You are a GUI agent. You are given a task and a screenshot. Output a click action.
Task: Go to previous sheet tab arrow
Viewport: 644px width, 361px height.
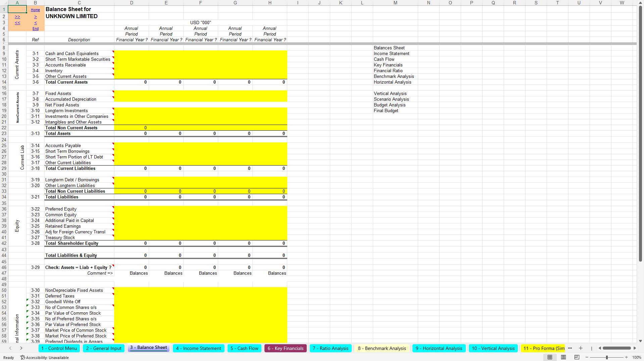(10, 348)
